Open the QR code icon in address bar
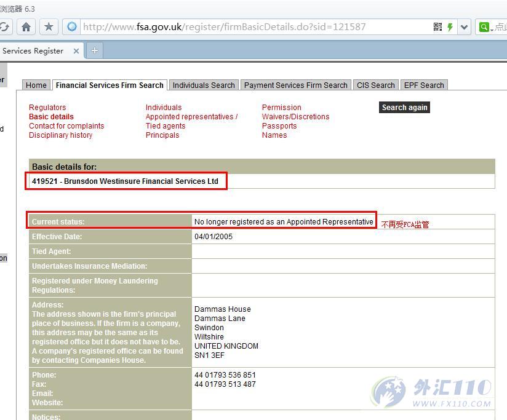Image resolution: width=507 pixels, height=420 pixels. 437,27
